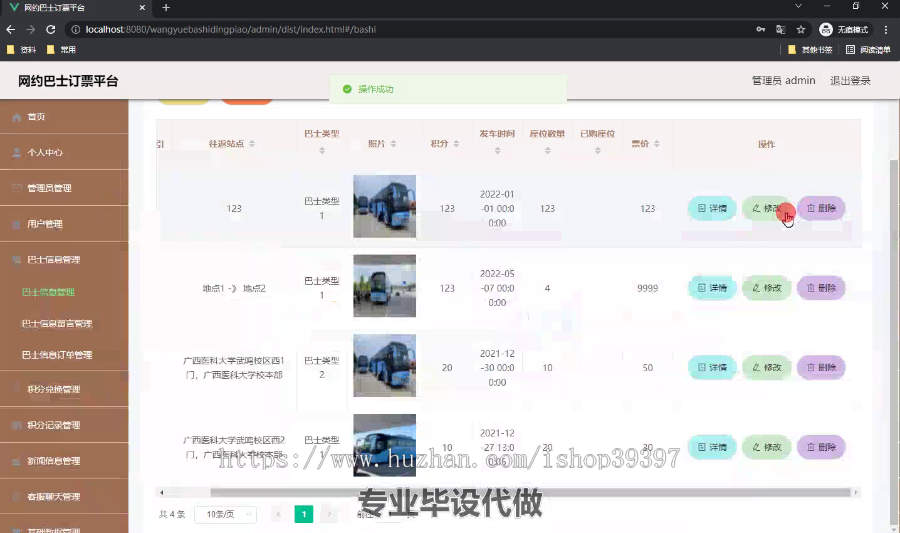Click the 操作成功 notification message
Viewport: 900px width, 533px height.
[x=448, y=89]
